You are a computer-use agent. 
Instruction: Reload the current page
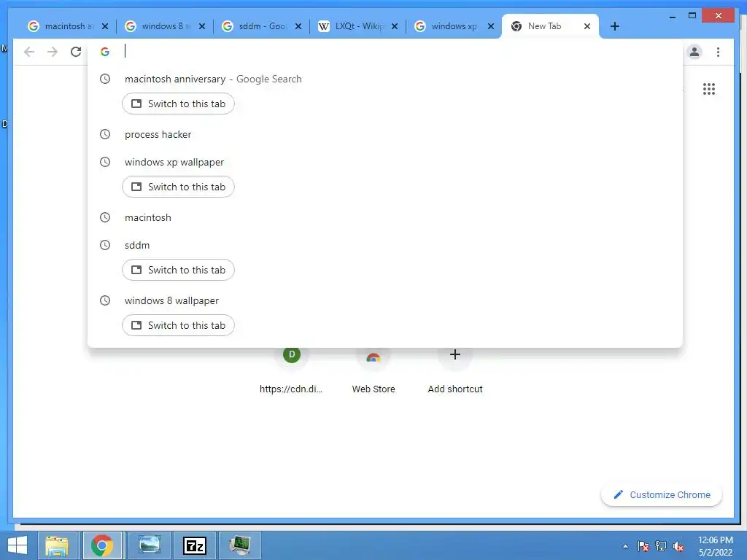pos(76,52)
